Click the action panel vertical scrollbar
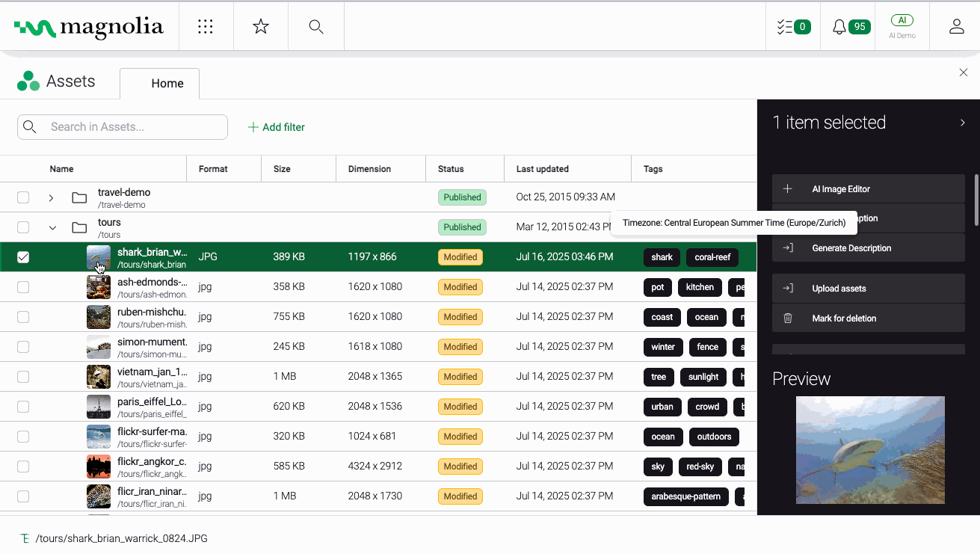 point(976,200)
